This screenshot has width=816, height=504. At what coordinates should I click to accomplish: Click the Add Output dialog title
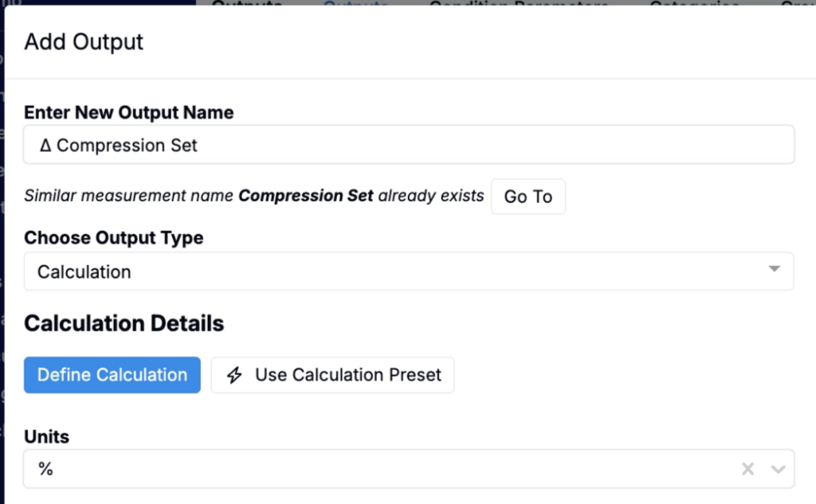pos(83,41)
